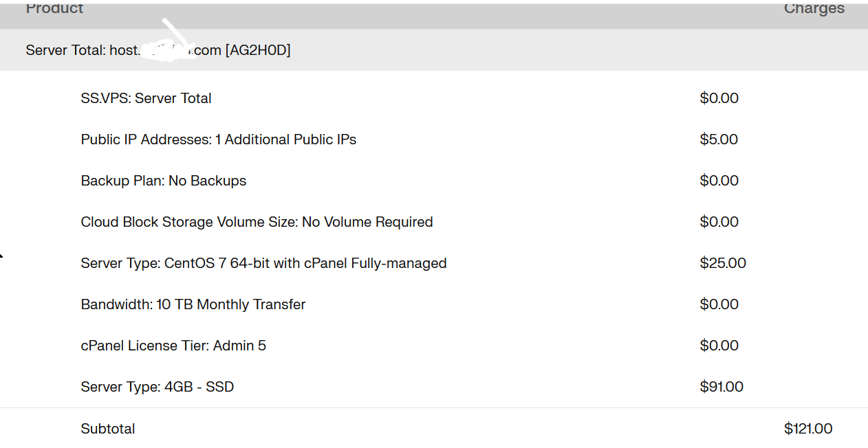Select the Public IP Addresses line item
This screenshot has height=448, width=868.
tap(218, 139)
